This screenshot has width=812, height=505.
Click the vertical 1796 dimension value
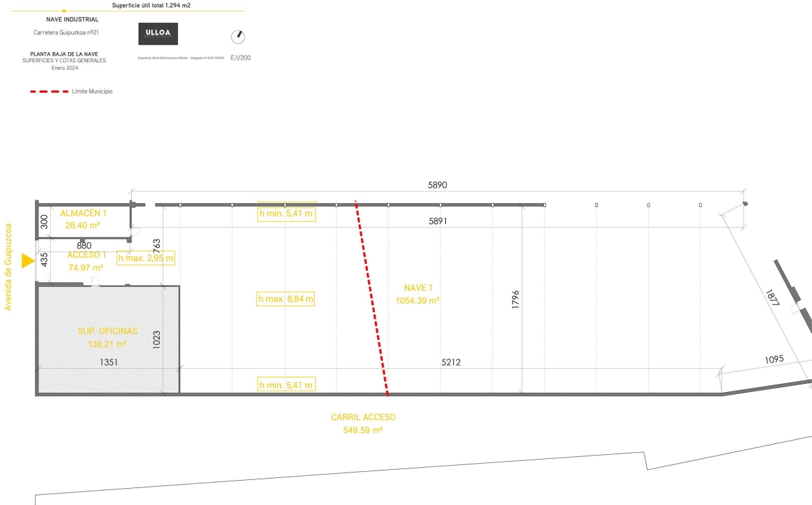[516, 301]
